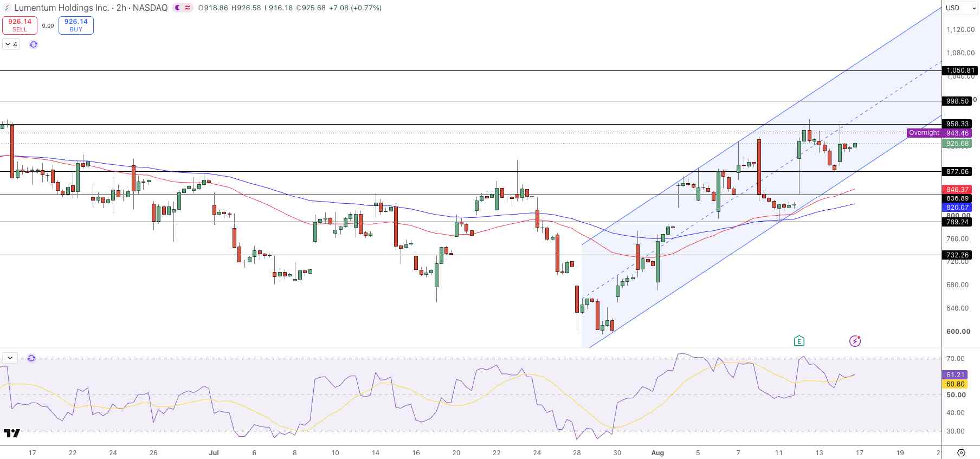Image resolution: width=980 pixels, height=459 pixels.
Task: Click the Aug label on the time axis
Action: (x=657, y=453)
